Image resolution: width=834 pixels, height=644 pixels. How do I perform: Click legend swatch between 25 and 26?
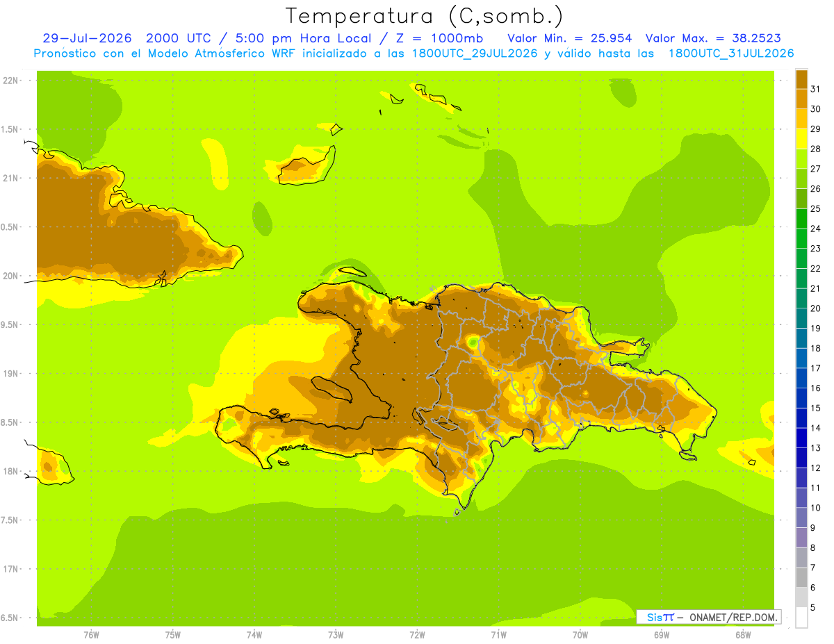click(801, 198)
